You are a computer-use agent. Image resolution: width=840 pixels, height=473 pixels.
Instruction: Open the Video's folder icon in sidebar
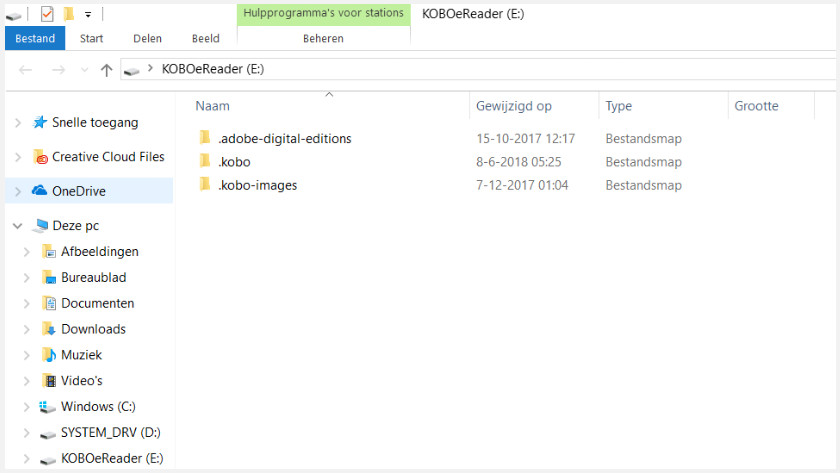(49, 381)
